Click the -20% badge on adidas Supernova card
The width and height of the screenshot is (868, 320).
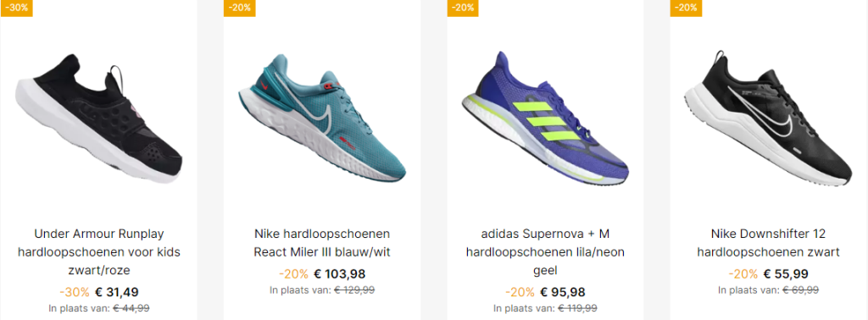coord(463,8)
